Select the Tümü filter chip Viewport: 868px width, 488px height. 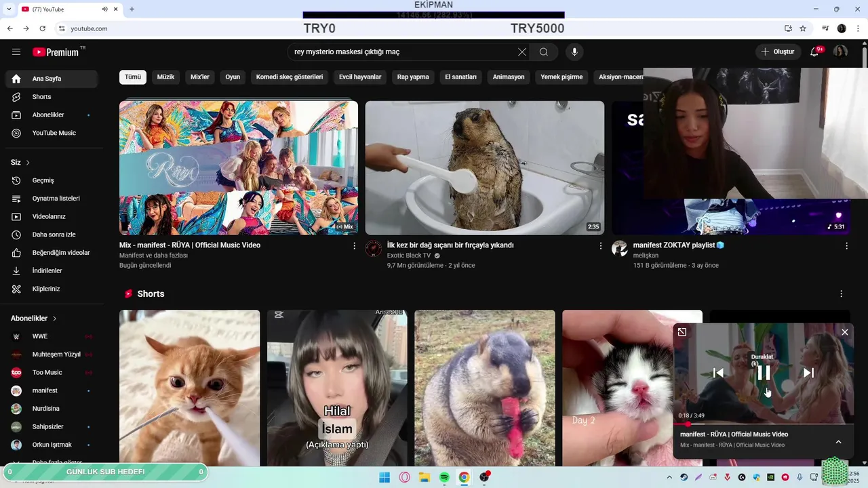click(x=133, y=77)
